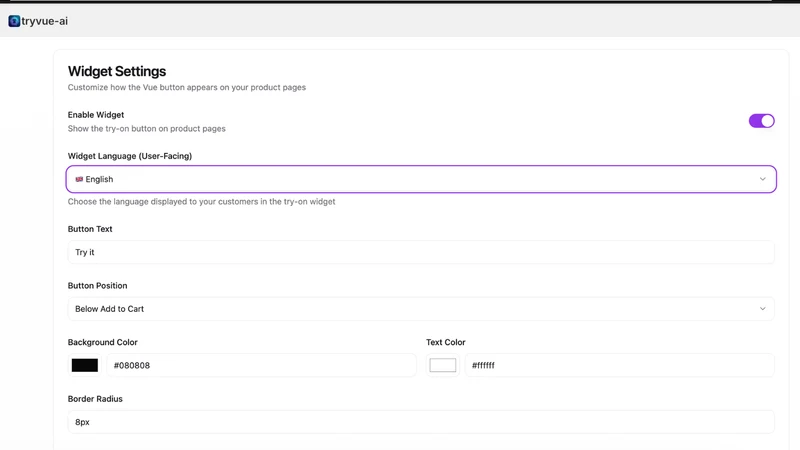Click the Text Color label
This screenshot has height=450, width=800.
tap(445, 342)
